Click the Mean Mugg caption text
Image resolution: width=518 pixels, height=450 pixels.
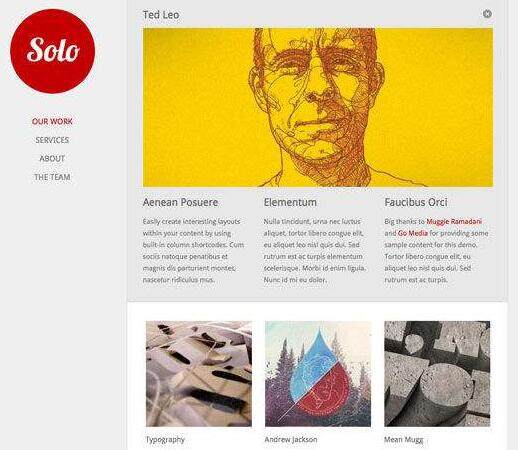click(x=404, y=440)
